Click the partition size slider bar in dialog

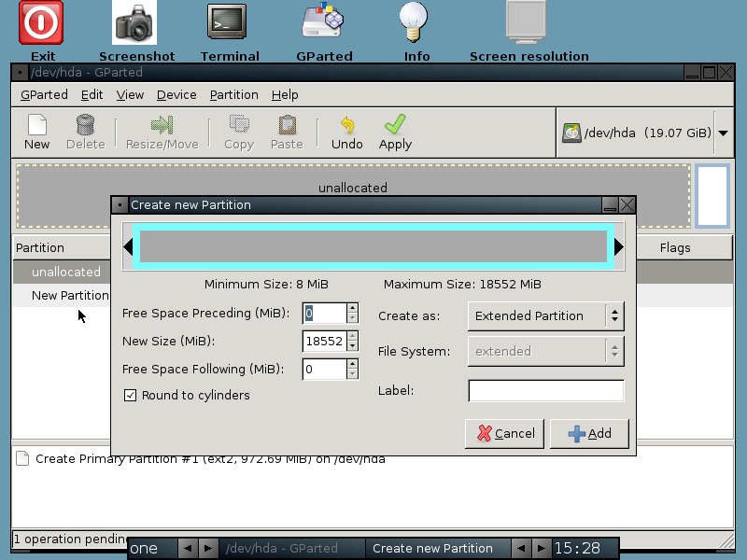pyautogui.click(x=373, y=246)
